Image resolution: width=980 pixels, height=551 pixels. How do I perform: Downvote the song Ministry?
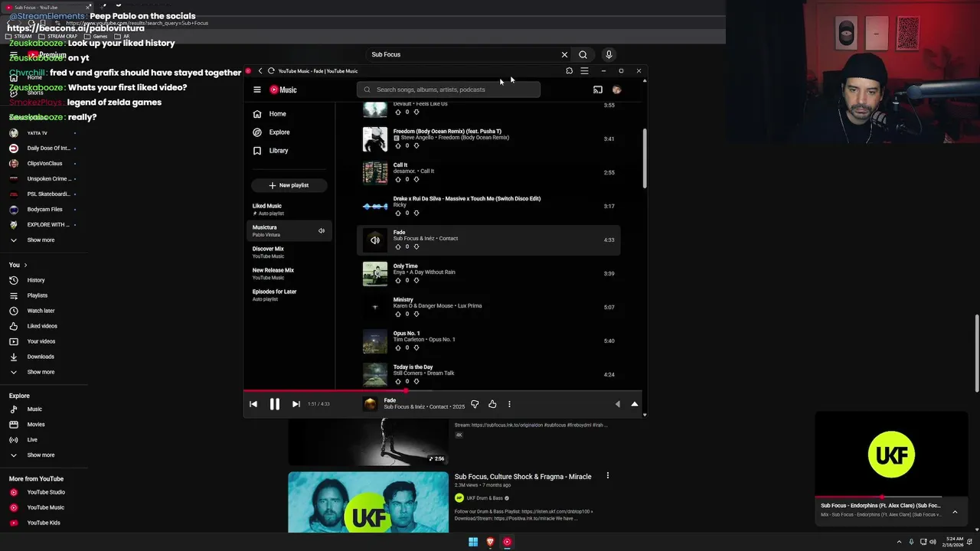click(416, 314)
